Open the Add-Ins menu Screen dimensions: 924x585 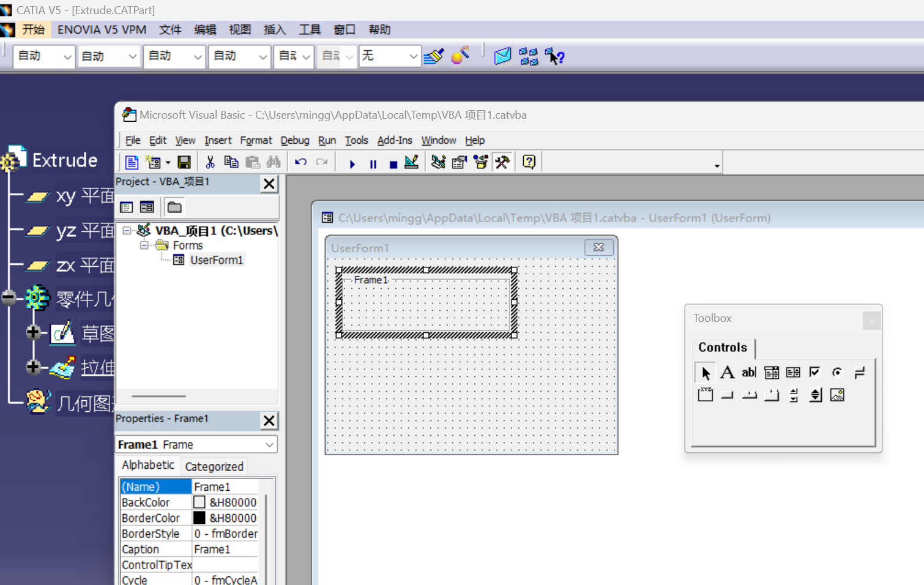395,140
